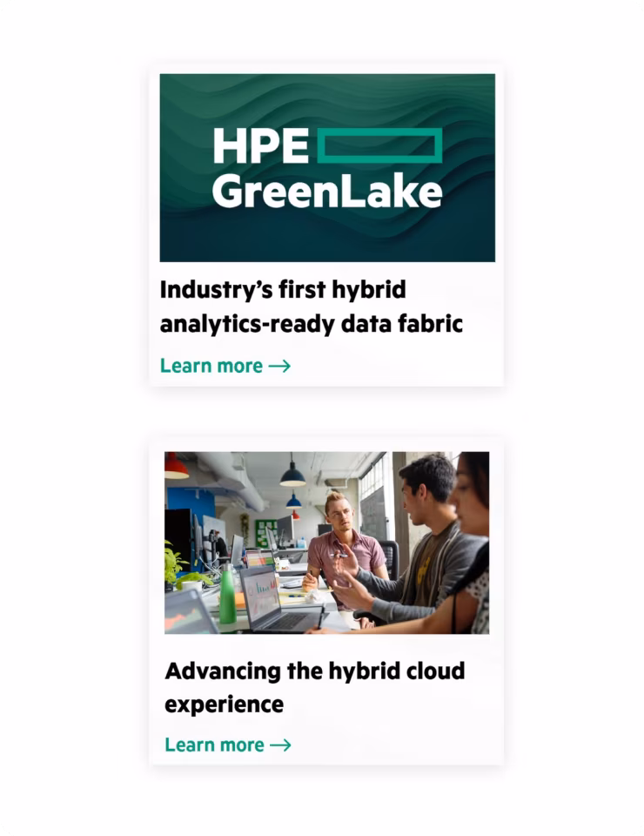Viewport: 644px width, 836px height.
Task: Click the arrow icon beside the hybrid cloud Learn more
Action: coord(281,745)
